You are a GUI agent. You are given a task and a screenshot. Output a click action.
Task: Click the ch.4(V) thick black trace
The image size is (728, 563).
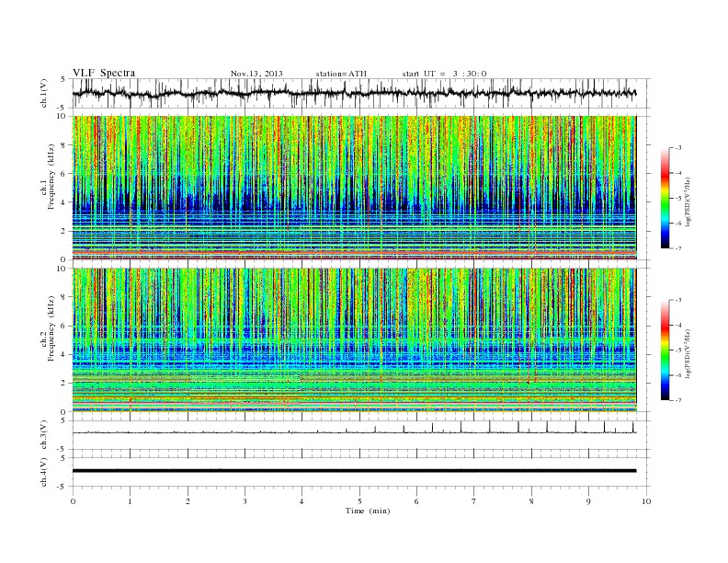click(x=354, y=471)
